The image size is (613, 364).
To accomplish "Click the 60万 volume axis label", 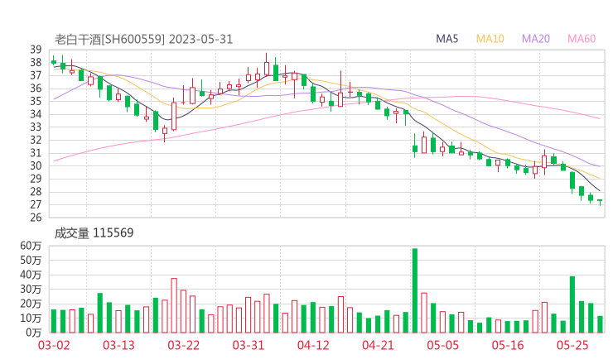I will (x=31, y=246).
